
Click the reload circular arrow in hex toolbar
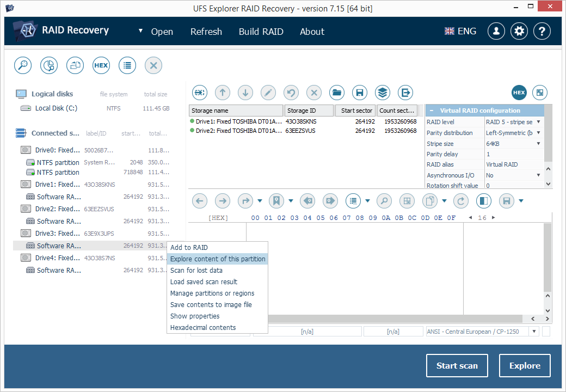[461, 201]
